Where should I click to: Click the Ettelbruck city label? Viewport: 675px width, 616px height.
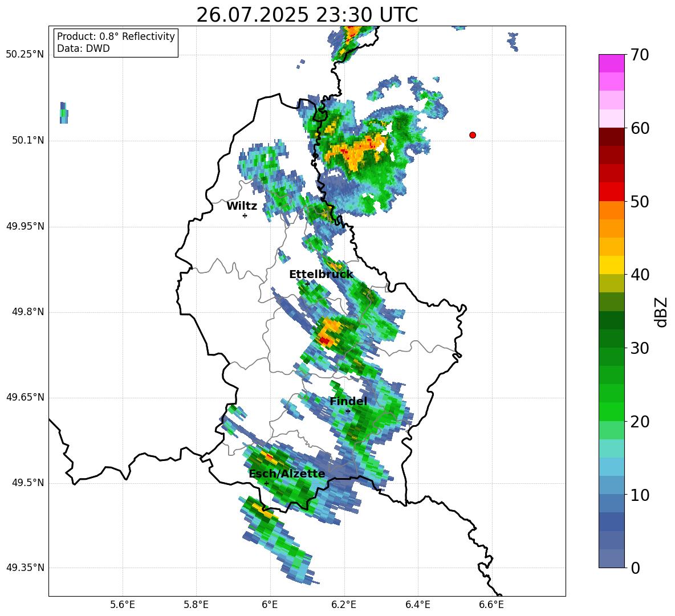321,275
